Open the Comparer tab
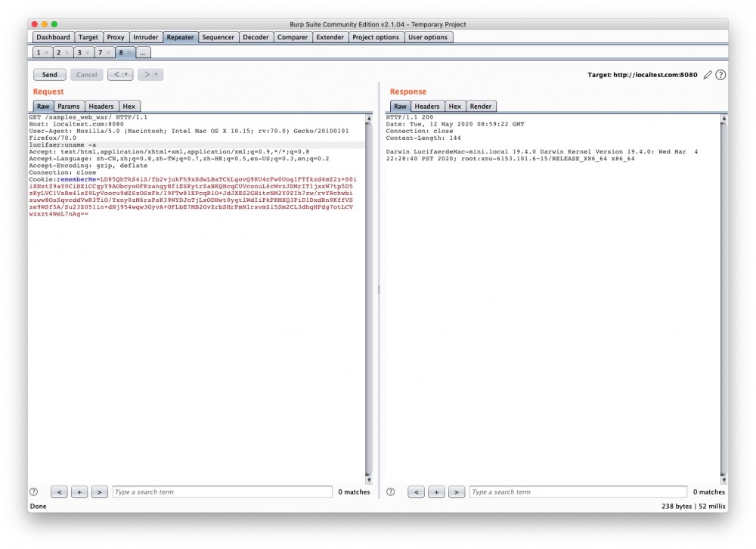Viewport: 756px width, 549px height. coord(292,37)
